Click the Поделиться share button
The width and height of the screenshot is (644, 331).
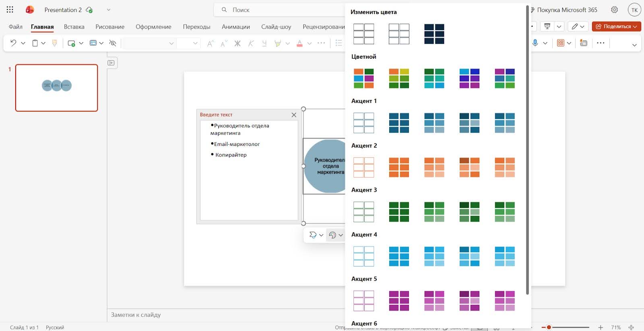click(x=616, y=27)
